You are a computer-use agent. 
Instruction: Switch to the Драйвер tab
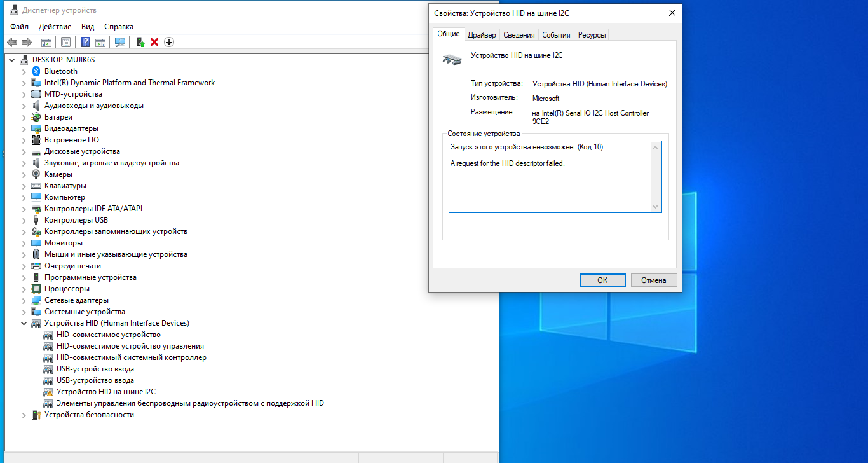[x=482, y=35]
